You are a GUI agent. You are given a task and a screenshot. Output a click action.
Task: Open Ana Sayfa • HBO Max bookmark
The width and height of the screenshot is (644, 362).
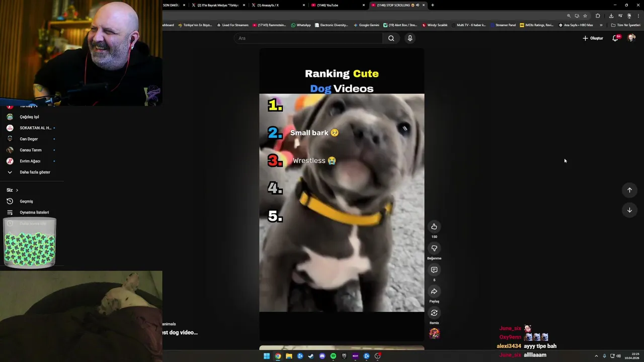576,25
